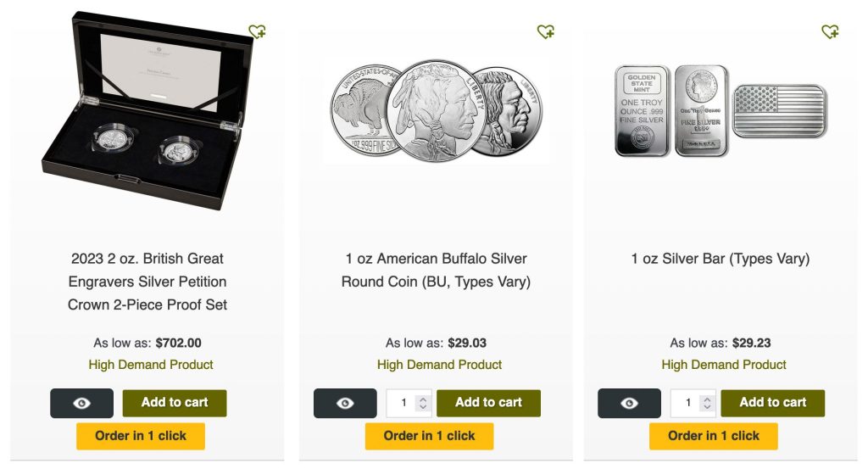This screenshot has height=469, width=868.
Task: Click the Buffalo Silver Round quantity field
Action: coord(403,404)
